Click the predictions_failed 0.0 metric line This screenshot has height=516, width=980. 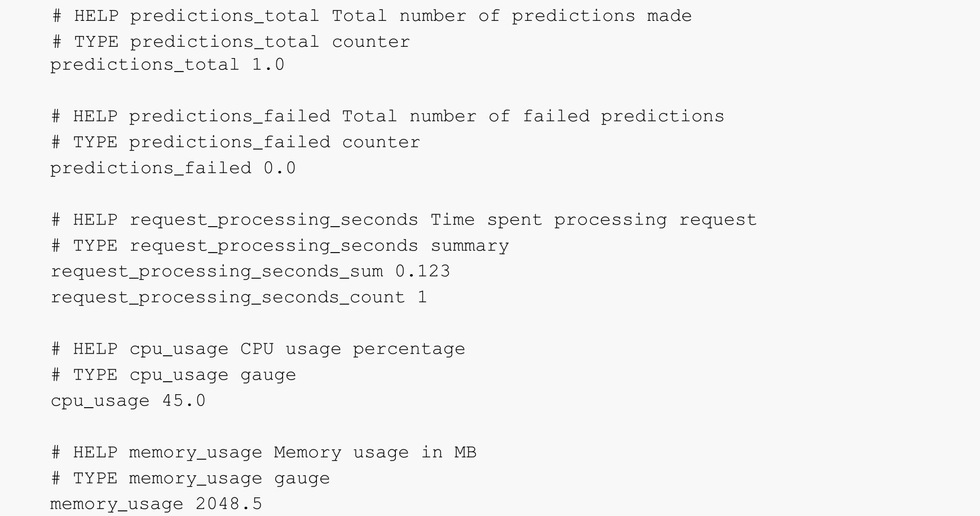(173, 169)
